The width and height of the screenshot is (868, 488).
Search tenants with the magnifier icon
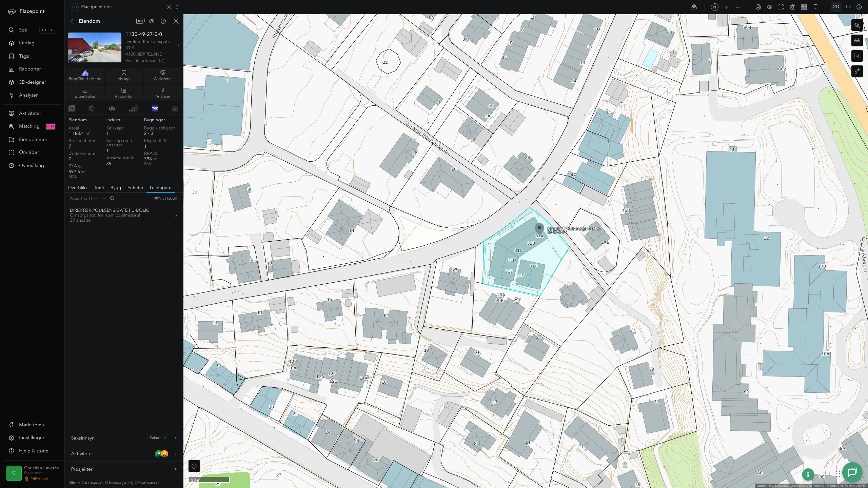tap(112, 198)
